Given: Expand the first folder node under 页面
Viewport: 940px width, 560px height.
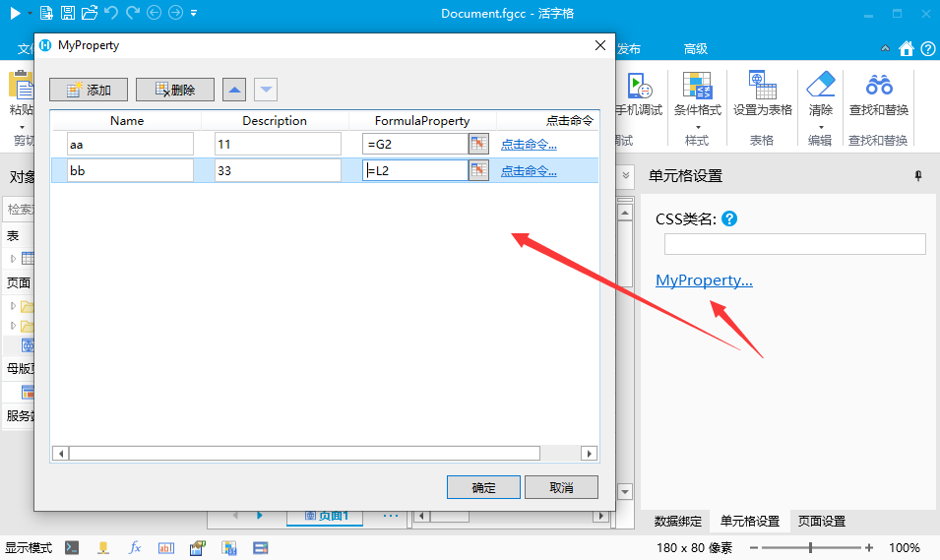Looking at the screenshot, I should 13,306.
